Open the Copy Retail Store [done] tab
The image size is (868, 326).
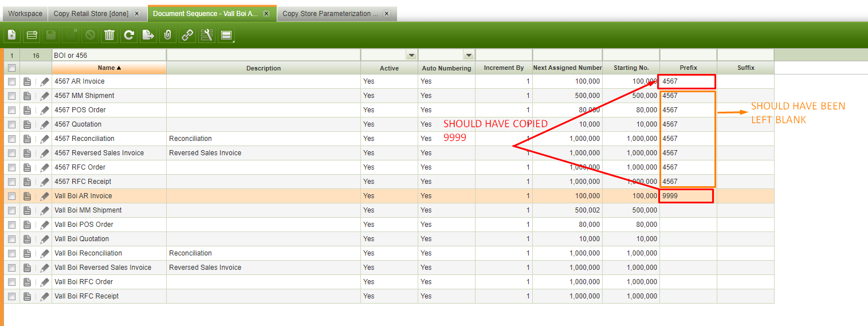coord(91,14)
